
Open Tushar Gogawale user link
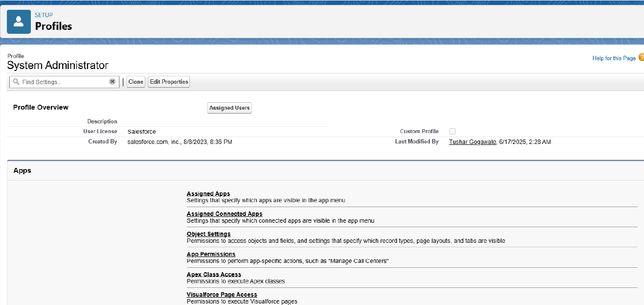pos(472,142)
